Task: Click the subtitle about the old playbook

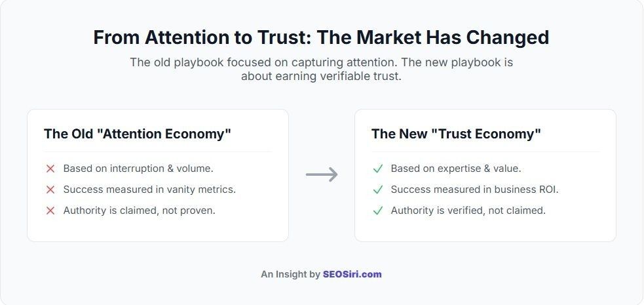Action: click(321, 69)
